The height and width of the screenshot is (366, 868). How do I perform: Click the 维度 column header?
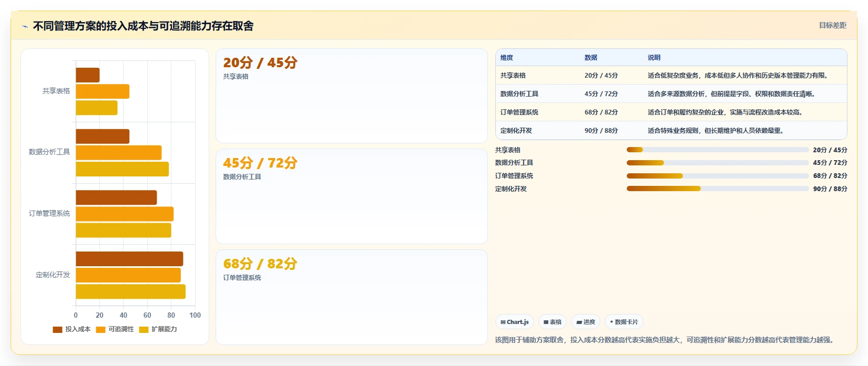(507, 58)
